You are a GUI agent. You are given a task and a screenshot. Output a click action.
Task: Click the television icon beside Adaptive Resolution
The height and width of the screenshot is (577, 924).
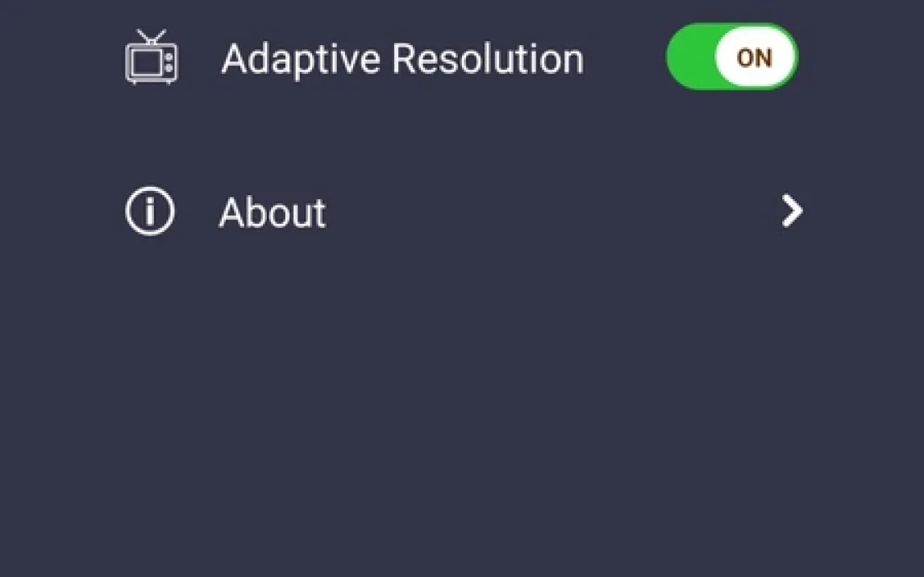pos(152,58)
